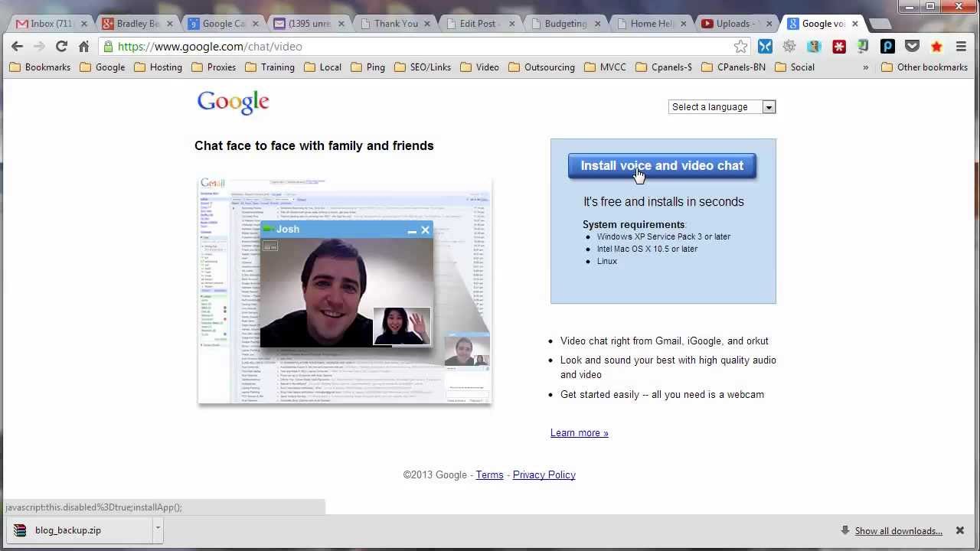The height and width of the screenshot is (551, 980).
Task: Open the Video bookmarks folder
Action: [x=479, y=67]
